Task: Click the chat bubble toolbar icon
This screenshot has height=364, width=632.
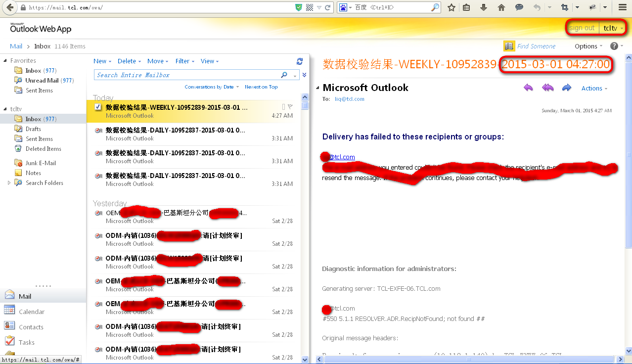Action: click(519, 7)
